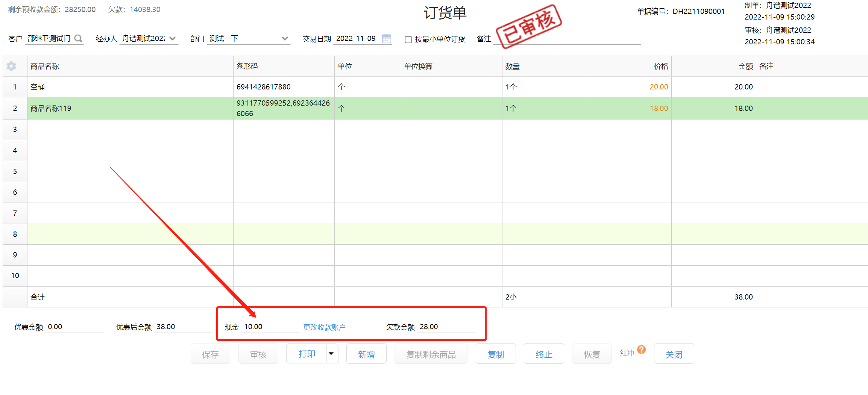Click the 新增 button
868x395 pixels.
pos(366,354)
